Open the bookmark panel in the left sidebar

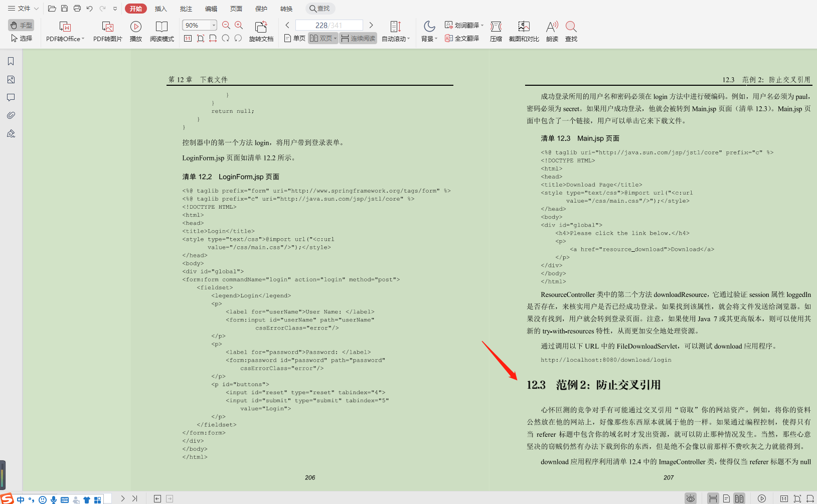pos(11,61)
